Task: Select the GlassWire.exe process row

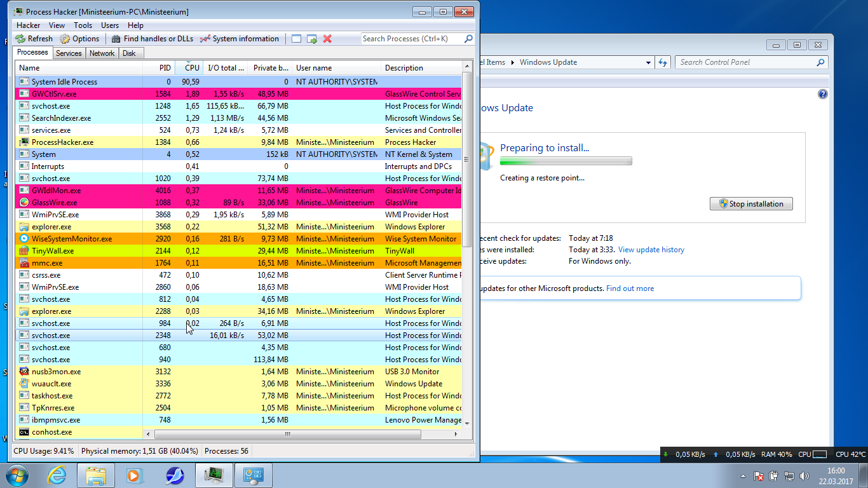Action: pos(54,203)
